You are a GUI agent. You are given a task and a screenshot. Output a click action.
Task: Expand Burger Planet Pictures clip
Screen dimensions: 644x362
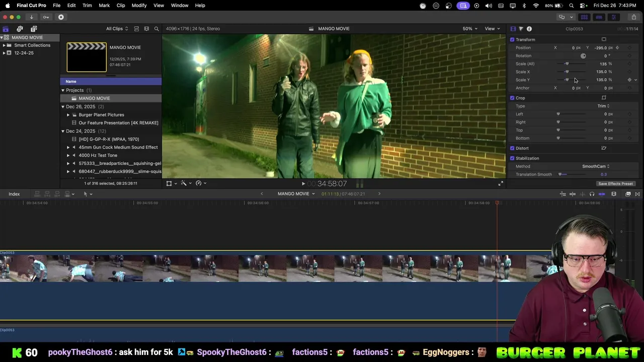pos(68,115)
